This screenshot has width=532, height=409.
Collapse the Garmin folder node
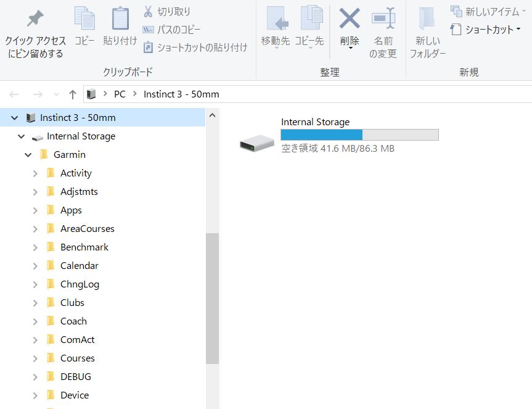(x=28, y=155)
